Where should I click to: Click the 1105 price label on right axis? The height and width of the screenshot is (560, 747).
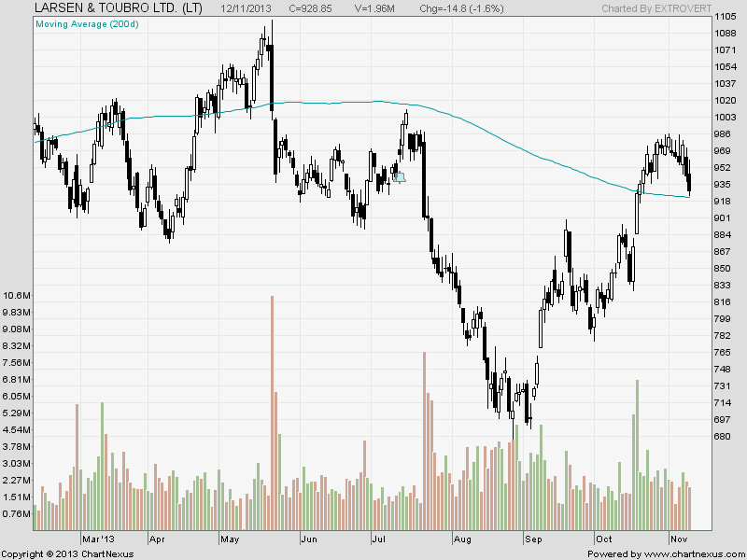(x=725, y=17)
